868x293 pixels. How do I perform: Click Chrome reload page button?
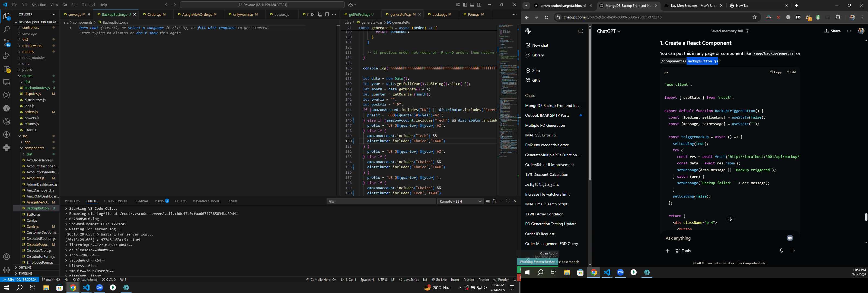click(x=547, y=17)
